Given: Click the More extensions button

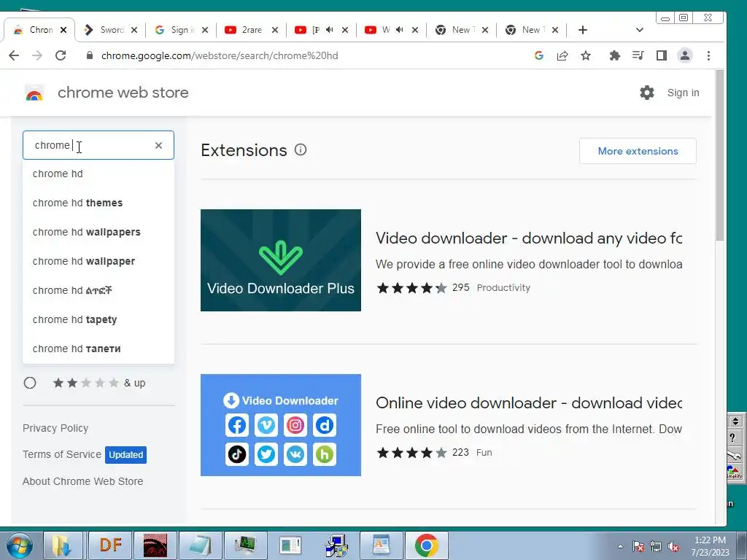Looking at the screenshot, I should [x=638, y=151].
